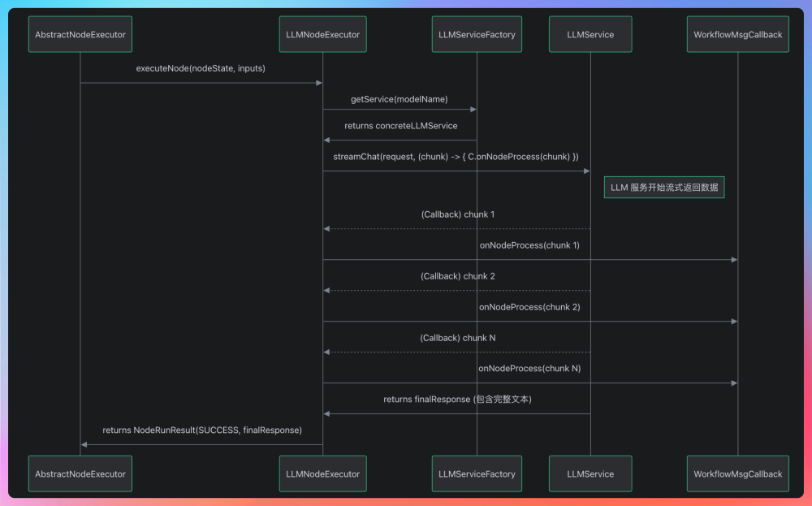Image resolution: width=812 pixels, height=506 pixels.
Task: Click the top AbstractNodeExecutor participant box
Action: (x=80, y=35)
